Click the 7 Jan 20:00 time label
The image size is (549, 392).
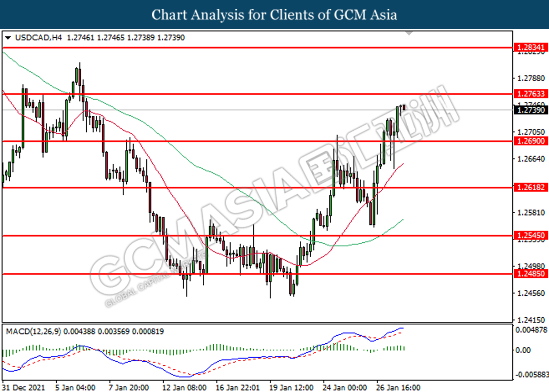(129, 387)
